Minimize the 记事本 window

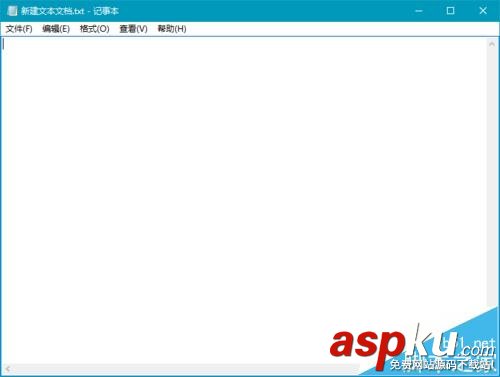coord(419,11)
